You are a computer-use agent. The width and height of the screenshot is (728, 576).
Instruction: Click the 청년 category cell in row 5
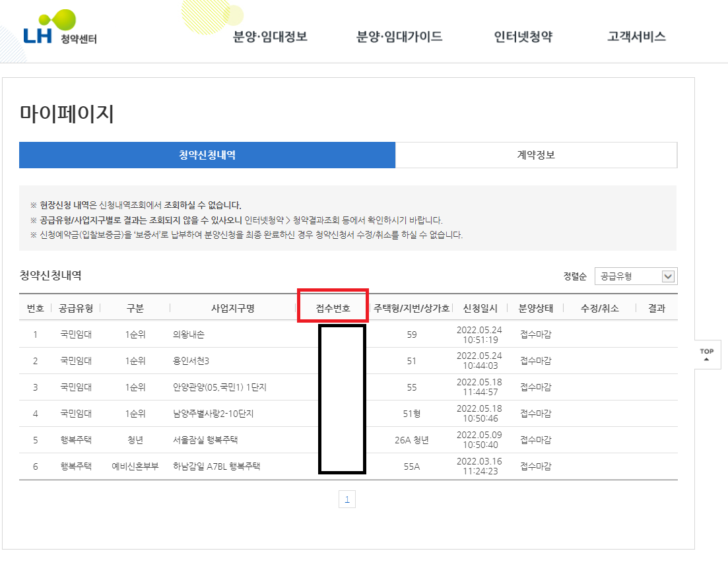[135, 440]
